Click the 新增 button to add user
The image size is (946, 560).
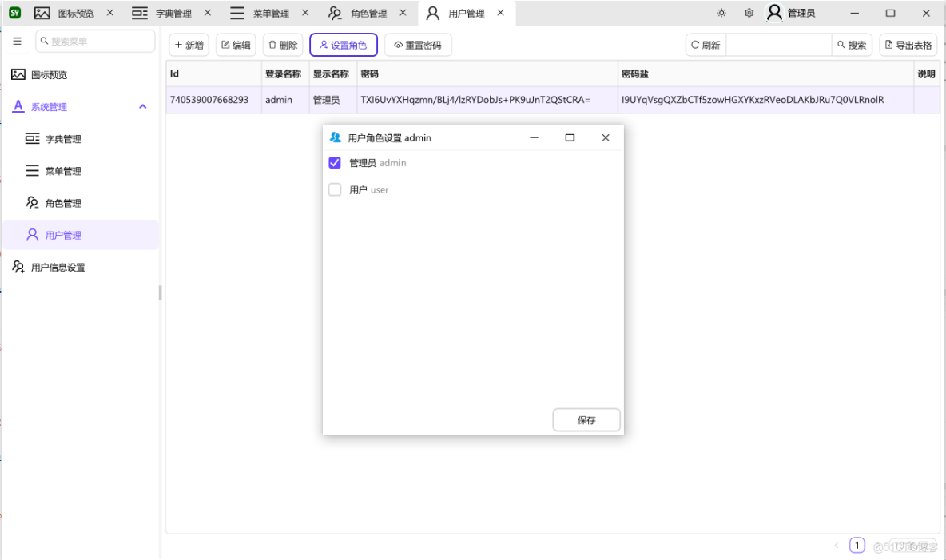pos(189,45)
